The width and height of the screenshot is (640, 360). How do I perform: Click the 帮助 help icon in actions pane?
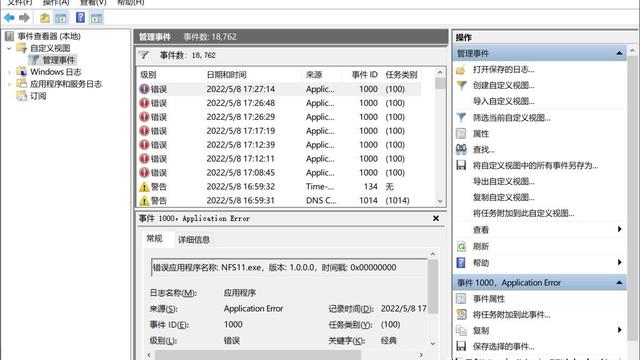[x=461, y=262]
